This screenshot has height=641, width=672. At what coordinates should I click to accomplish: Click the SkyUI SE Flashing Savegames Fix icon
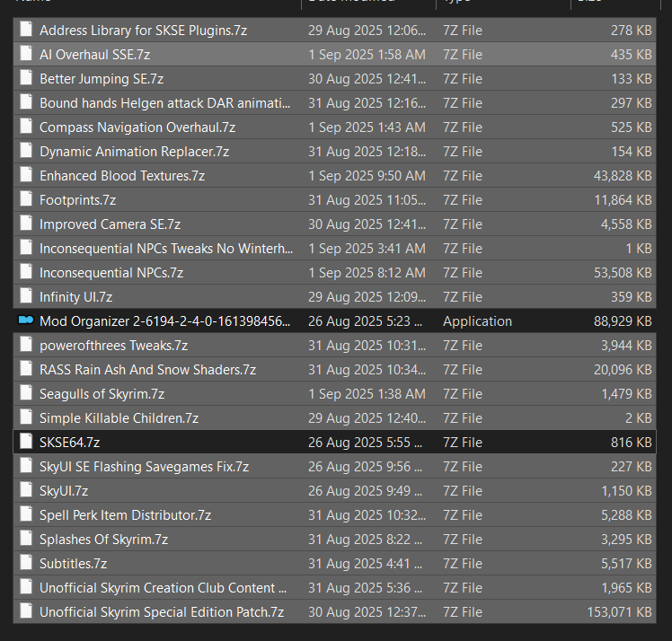26,466
